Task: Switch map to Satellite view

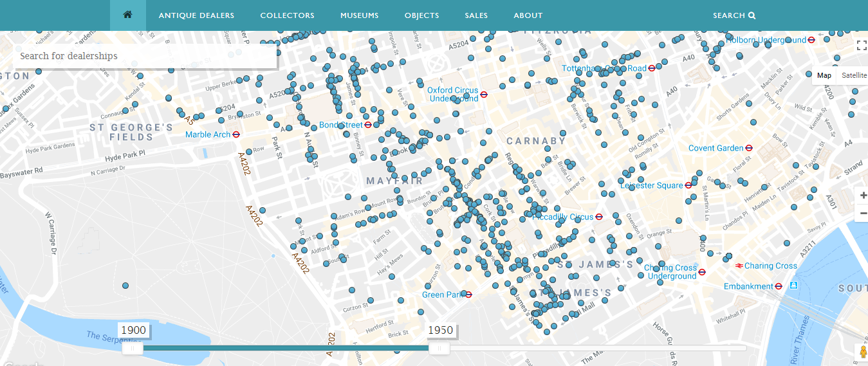Action: pos(854,75)
